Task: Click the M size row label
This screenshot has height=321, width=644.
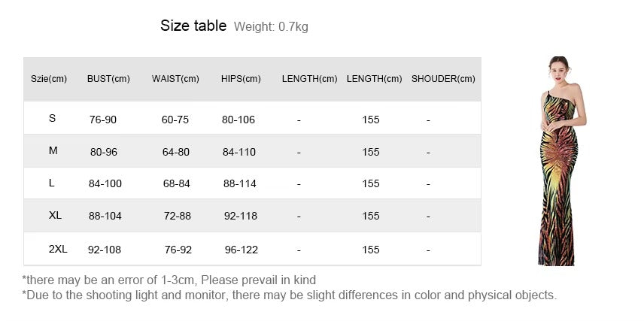Action: click(53, 151)
